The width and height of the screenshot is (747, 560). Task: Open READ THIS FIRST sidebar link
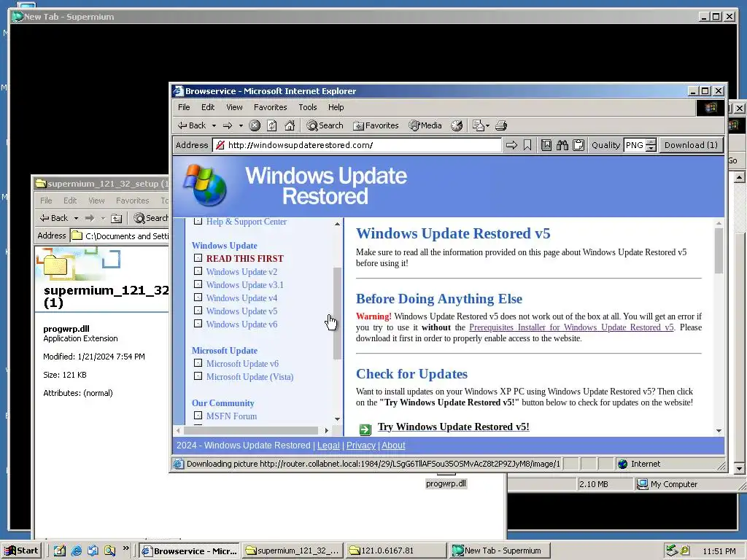(x=245, y=259)
